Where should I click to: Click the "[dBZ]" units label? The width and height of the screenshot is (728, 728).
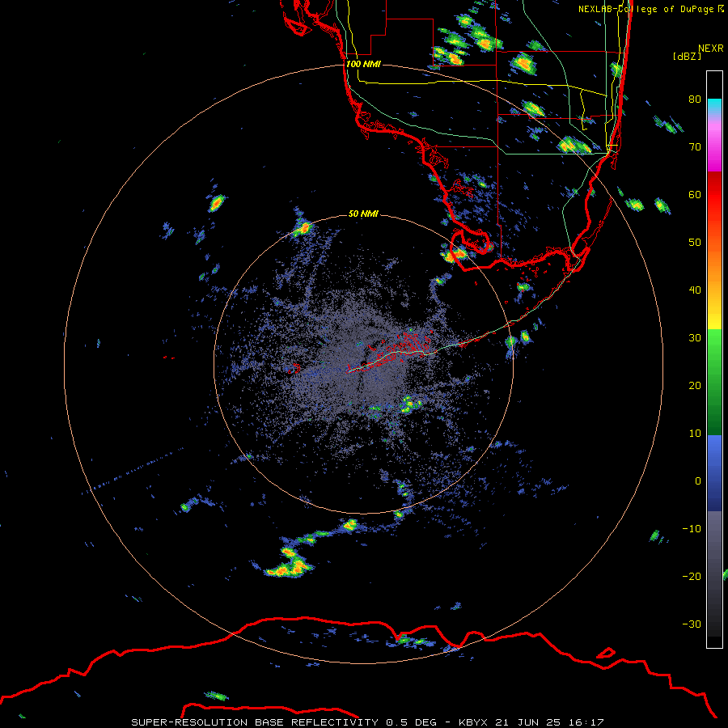[687, 56]
